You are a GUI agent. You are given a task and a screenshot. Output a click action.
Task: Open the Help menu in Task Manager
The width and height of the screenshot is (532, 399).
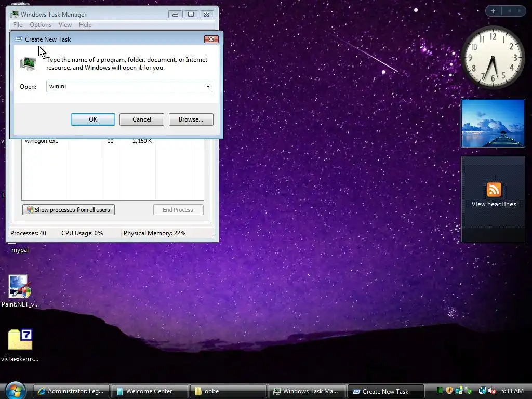(85, 25)
